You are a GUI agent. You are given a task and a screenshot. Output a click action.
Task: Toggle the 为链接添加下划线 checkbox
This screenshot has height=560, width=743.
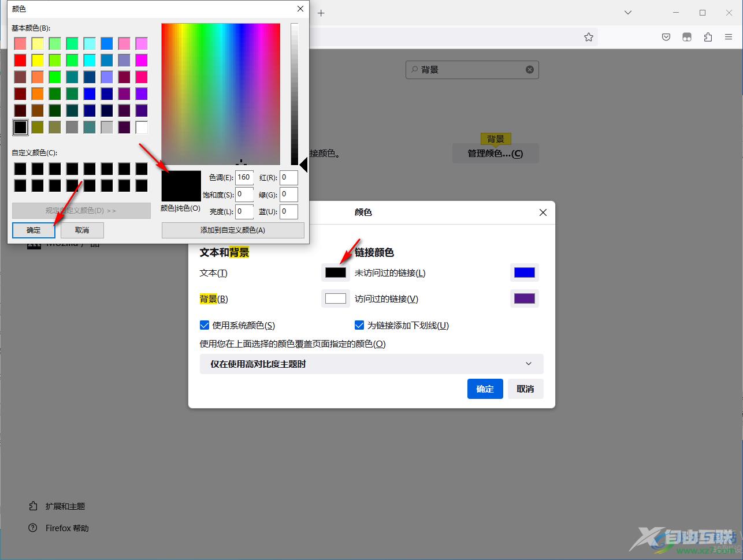[x=359, y=325]
